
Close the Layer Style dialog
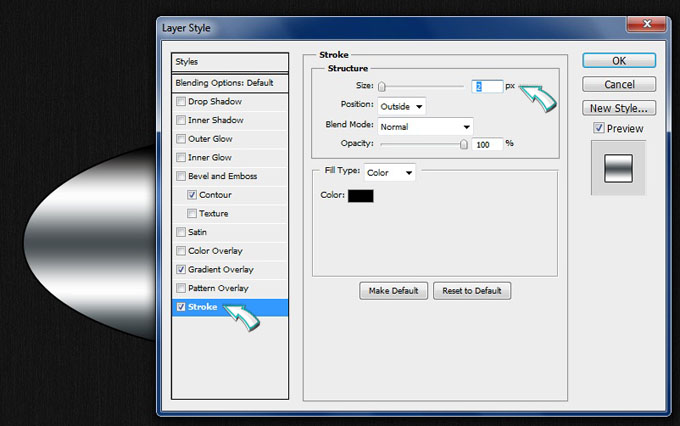(647, 27)
